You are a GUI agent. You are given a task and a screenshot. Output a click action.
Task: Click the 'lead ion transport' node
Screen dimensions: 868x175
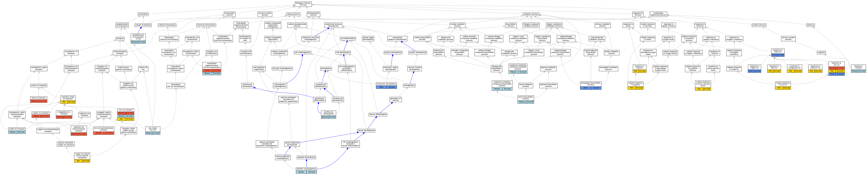click(39, 99)
